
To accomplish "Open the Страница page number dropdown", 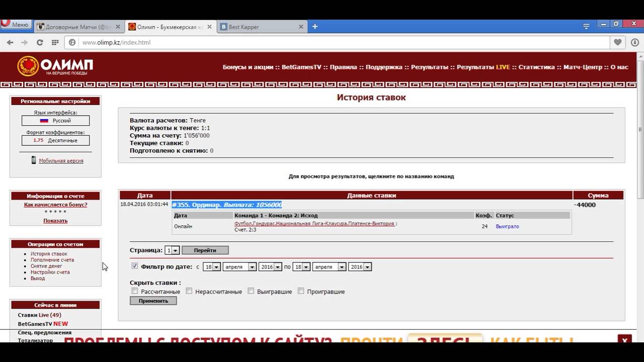I will pos(172,250).
